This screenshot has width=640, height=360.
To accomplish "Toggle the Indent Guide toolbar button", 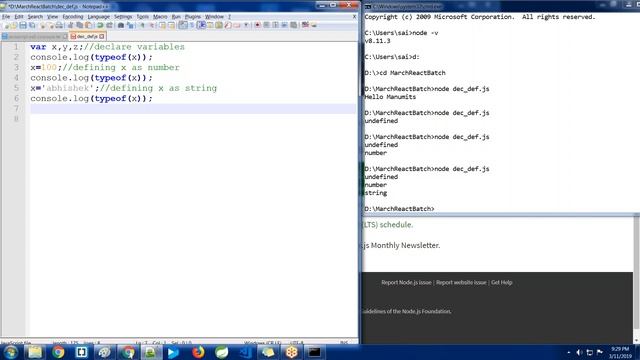I will (x=201, y=25).
